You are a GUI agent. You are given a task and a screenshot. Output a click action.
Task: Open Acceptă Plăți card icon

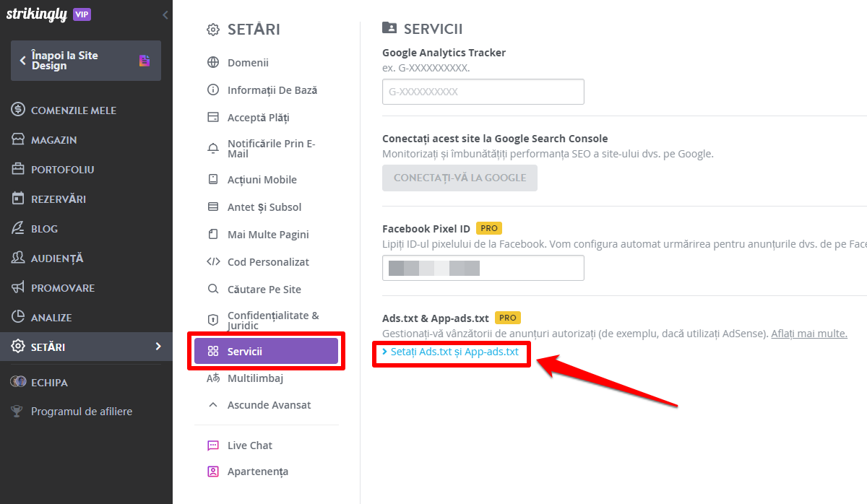(213, 118)
